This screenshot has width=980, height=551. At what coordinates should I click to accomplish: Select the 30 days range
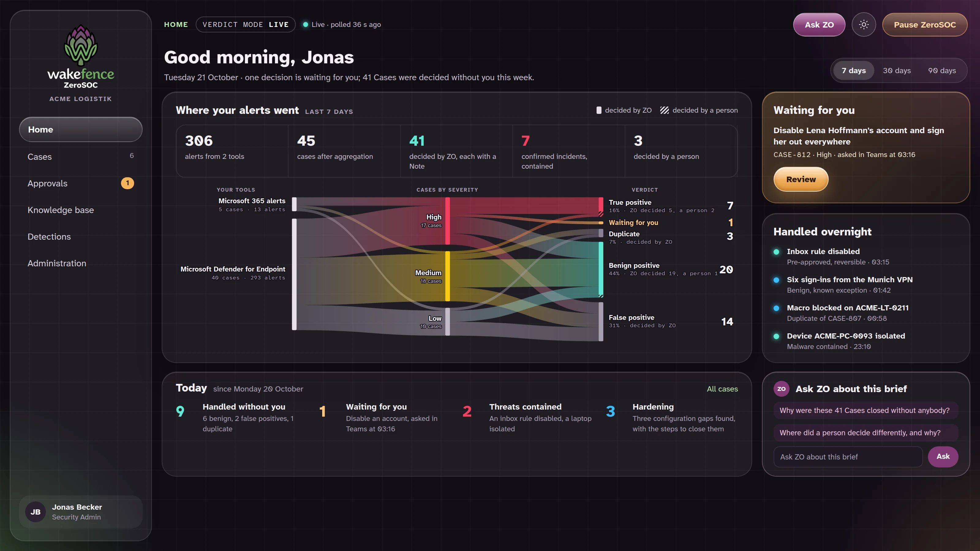click(x=897, y=70)
